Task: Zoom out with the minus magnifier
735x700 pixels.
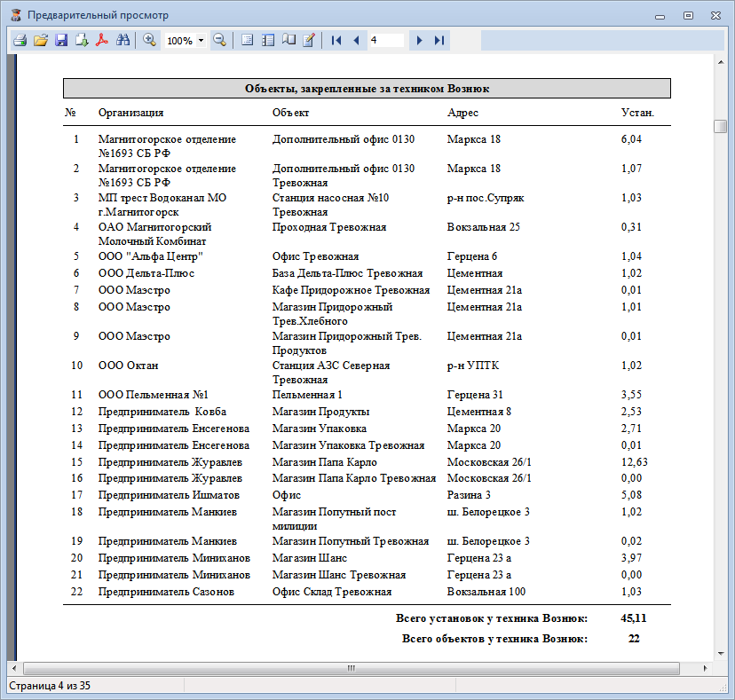Action: click(x=219, y=40)
